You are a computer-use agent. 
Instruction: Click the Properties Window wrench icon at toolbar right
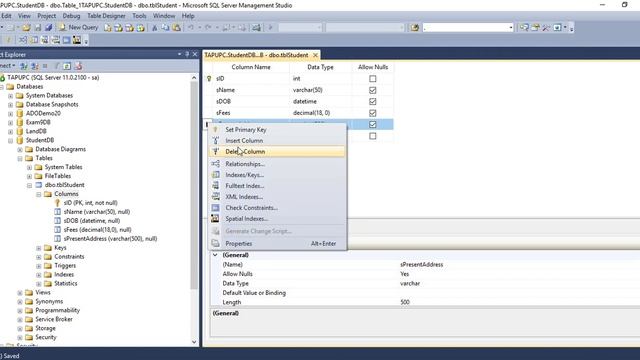(546, 28)
